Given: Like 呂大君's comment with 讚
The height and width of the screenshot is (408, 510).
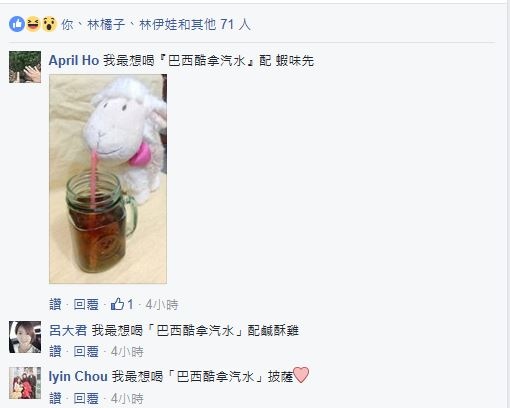Looking at the screenshot, I should click(x=55, y=351).
